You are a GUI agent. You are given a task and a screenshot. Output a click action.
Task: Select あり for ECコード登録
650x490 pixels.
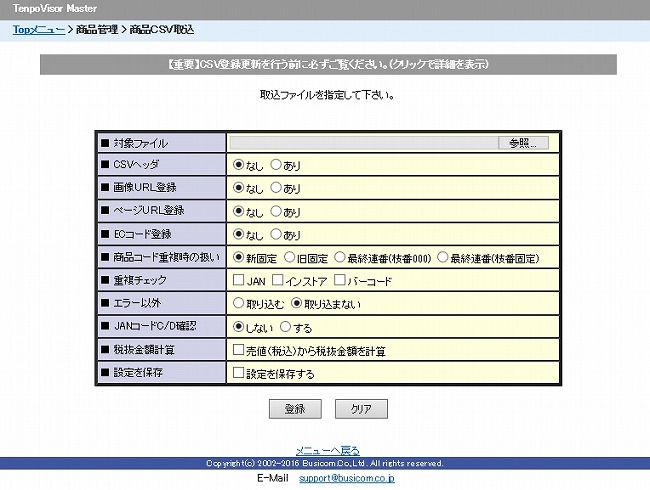276,234
